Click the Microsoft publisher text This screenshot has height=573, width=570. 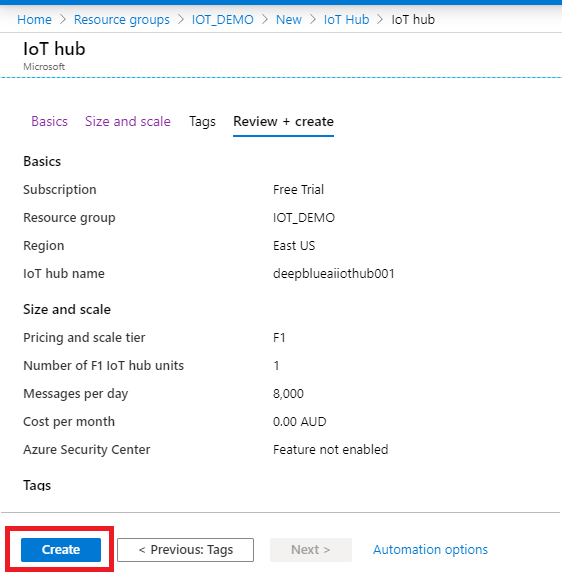(44, 67)
